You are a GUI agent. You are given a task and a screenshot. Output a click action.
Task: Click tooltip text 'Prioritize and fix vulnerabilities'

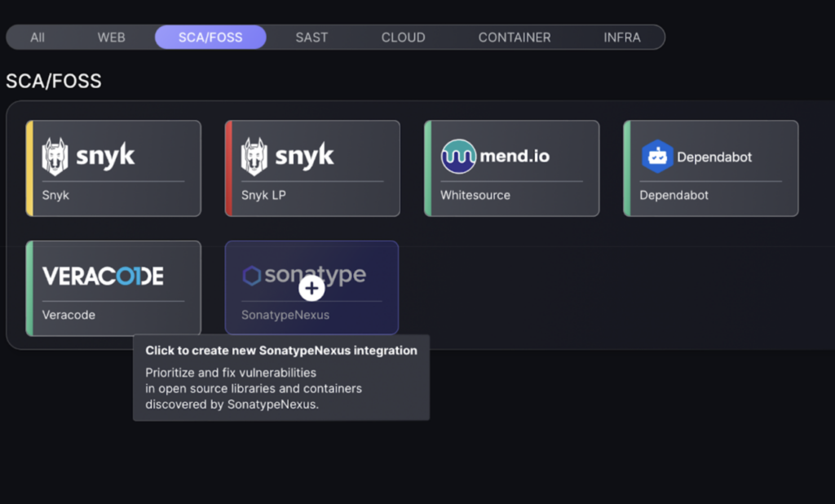click(x=231, y=373)
